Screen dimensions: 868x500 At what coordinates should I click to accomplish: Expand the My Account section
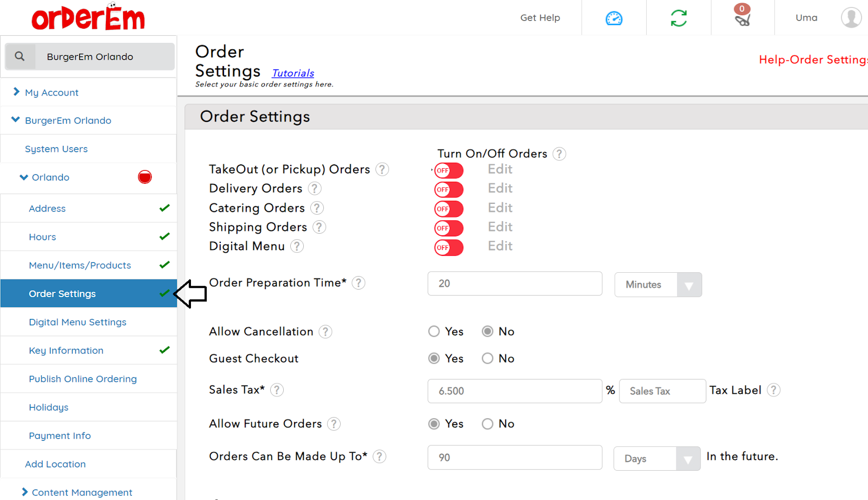coord(52,93)
